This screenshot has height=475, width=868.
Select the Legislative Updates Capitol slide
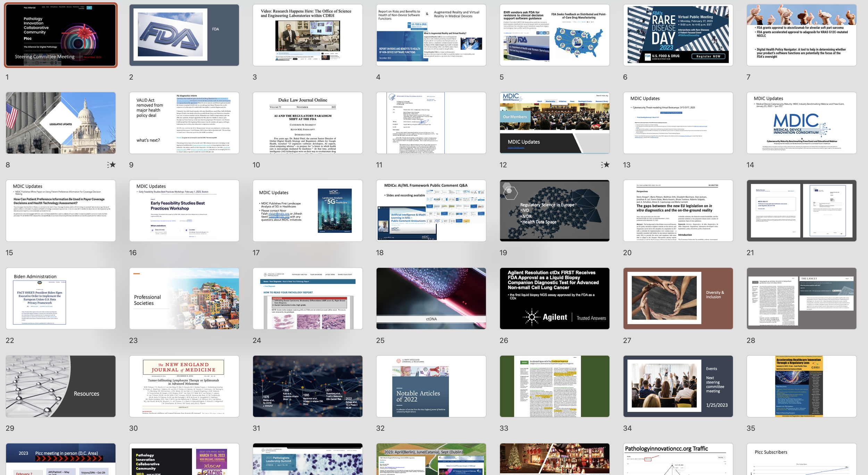[x=61, y=123]
